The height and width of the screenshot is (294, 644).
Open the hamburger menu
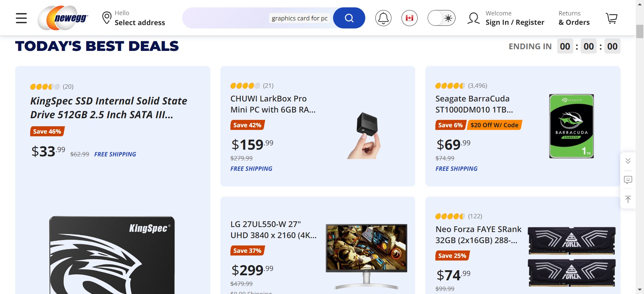[21, 18]
